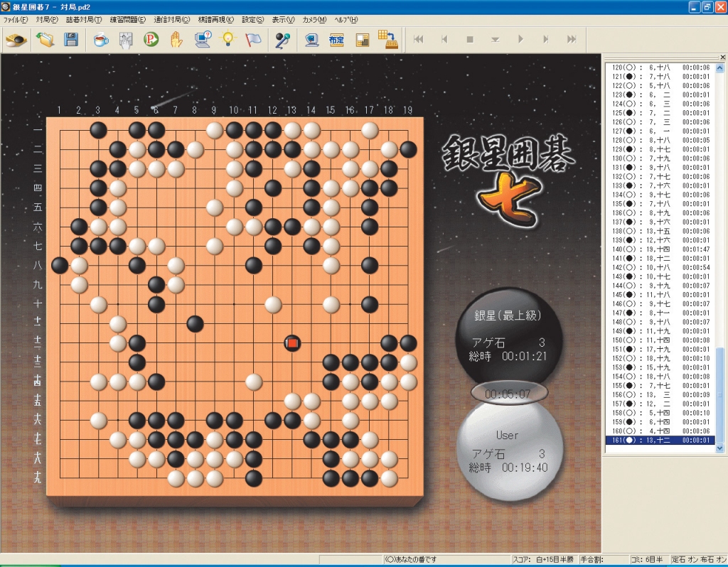Pass the turn with the green P icon

pyautogui.click(x=151, y=40)
